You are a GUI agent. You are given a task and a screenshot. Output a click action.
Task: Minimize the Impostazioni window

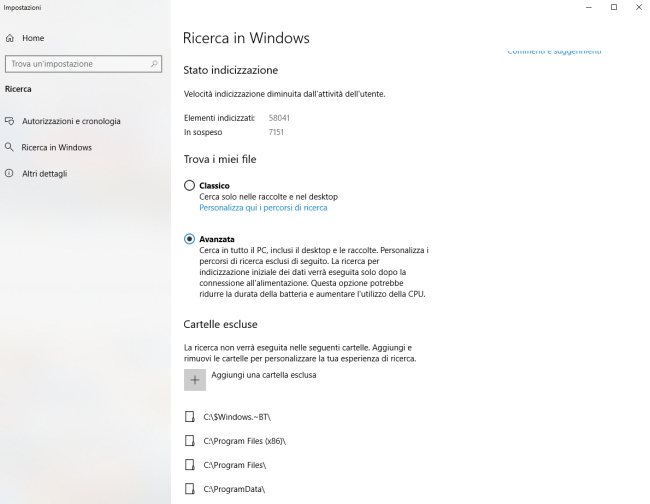pyautogui.click(x=589, y=7)
